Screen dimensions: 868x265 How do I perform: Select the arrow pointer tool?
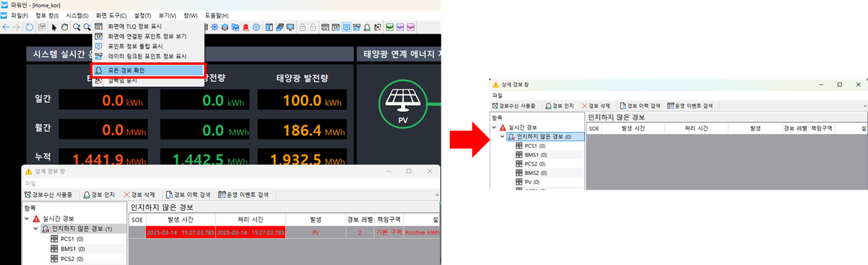tap(55, 27)
